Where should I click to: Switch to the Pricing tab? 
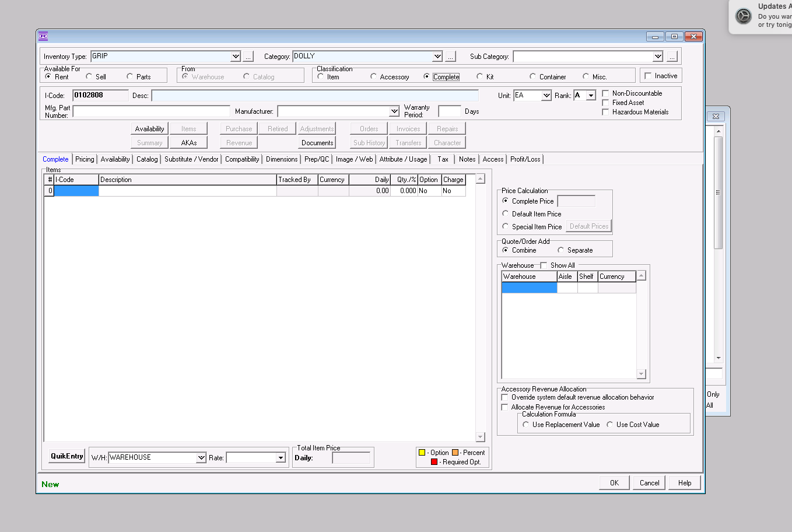click(x=85, y=159)
